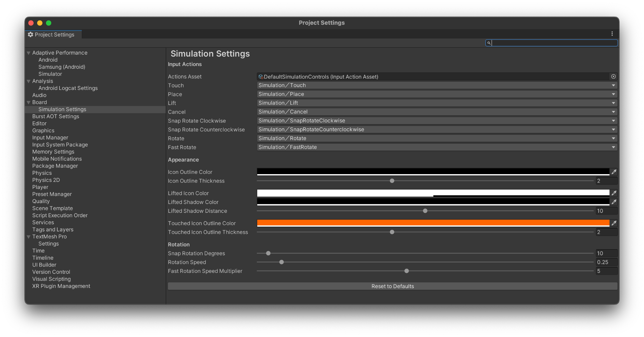
Task: Open the Physics settings page
Action: click(x=42, y=173)
